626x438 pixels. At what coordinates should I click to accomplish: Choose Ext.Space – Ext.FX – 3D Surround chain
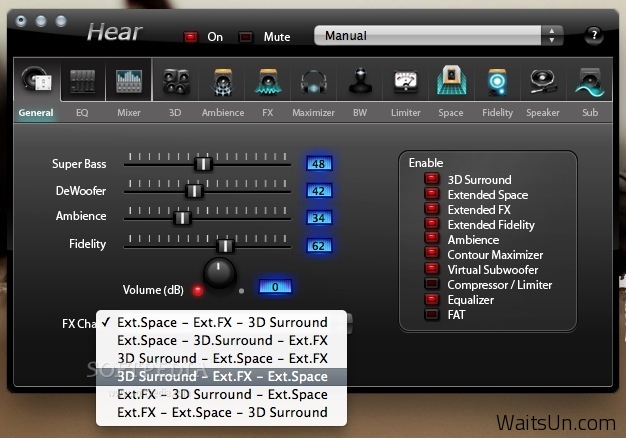(222, 322)
